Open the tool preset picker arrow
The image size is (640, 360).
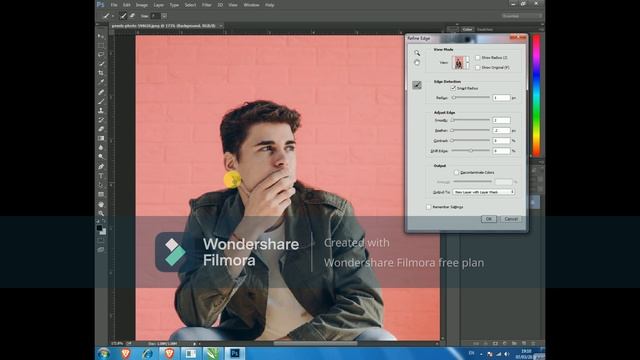tap(113, 16)
